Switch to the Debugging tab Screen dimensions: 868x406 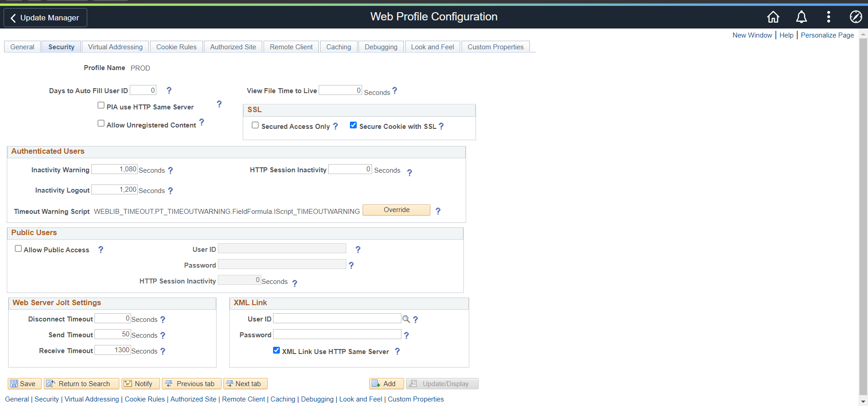(x=381, y=47)
